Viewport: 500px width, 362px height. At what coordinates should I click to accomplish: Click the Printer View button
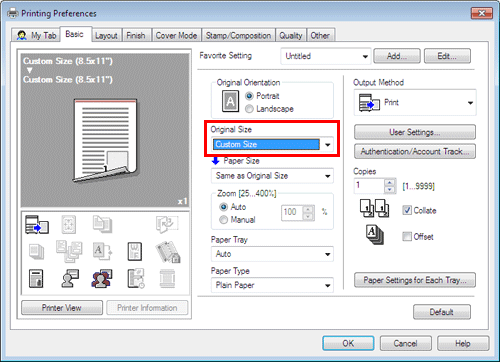62,308
